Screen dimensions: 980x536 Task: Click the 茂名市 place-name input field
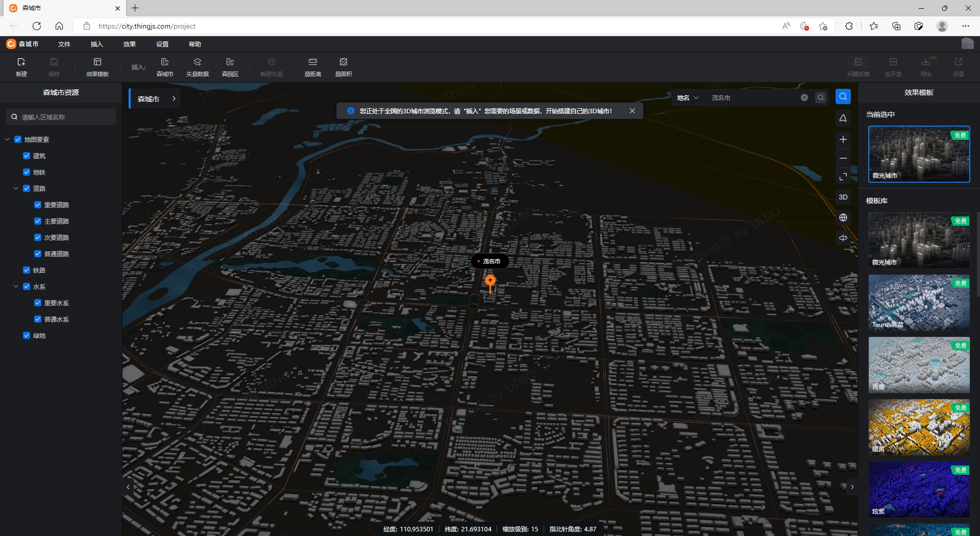pos(753,98)
